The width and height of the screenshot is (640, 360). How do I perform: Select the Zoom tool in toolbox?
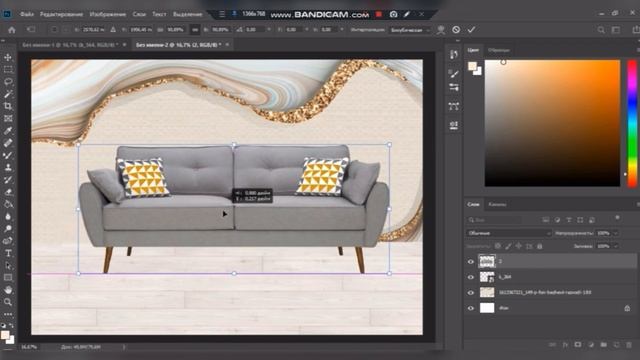[x=8, y=302]
